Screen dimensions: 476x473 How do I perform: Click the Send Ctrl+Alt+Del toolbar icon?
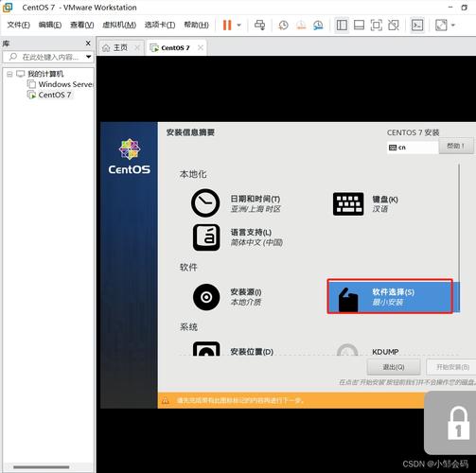coord(259,25)
